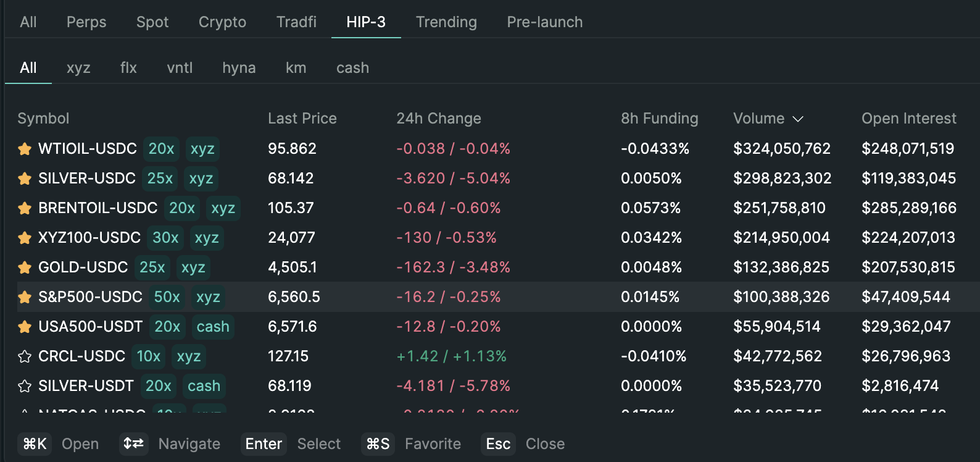Viewport: 980px width, 462px height.
Task: Sort by Volume using the chevron arrow
Action: point(798,119)
